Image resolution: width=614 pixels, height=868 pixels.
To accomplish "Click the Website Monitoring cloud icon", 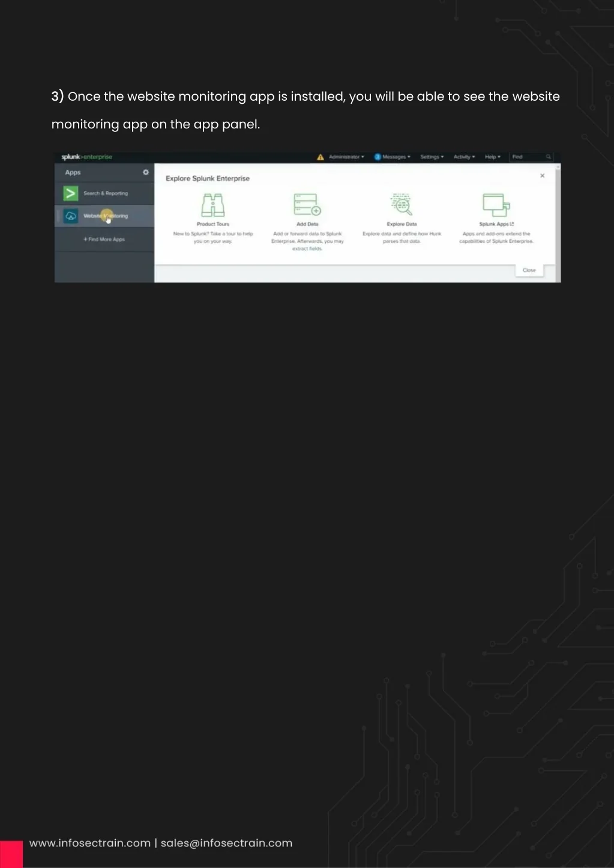I will (71, 216).
